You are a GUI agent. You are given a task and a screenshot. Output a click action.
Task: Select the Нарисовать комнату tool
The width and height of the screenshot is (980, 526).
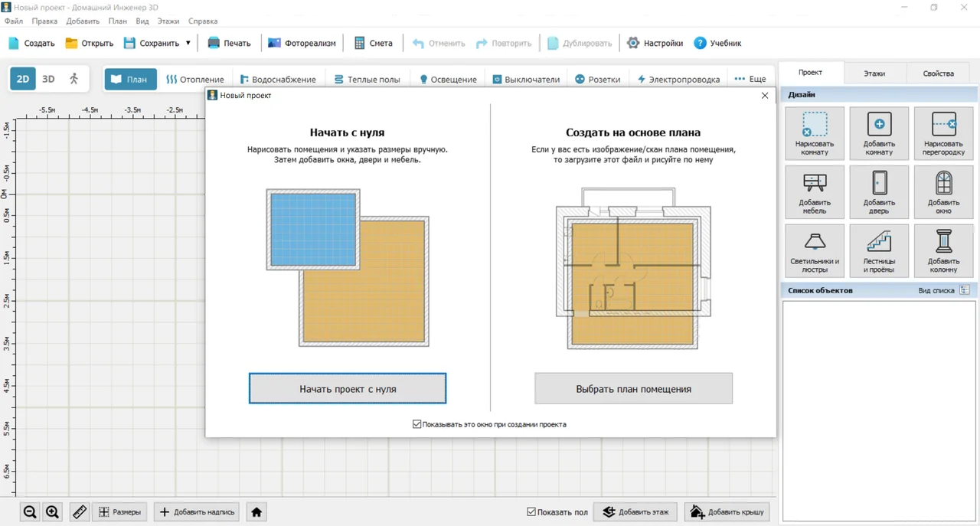coord(815,133)
